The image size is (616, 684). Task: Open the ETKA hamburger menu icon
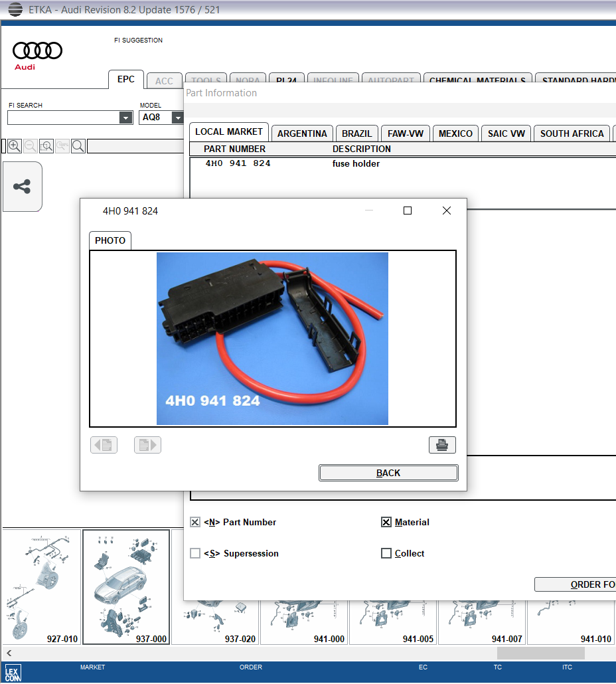(15, 9)
